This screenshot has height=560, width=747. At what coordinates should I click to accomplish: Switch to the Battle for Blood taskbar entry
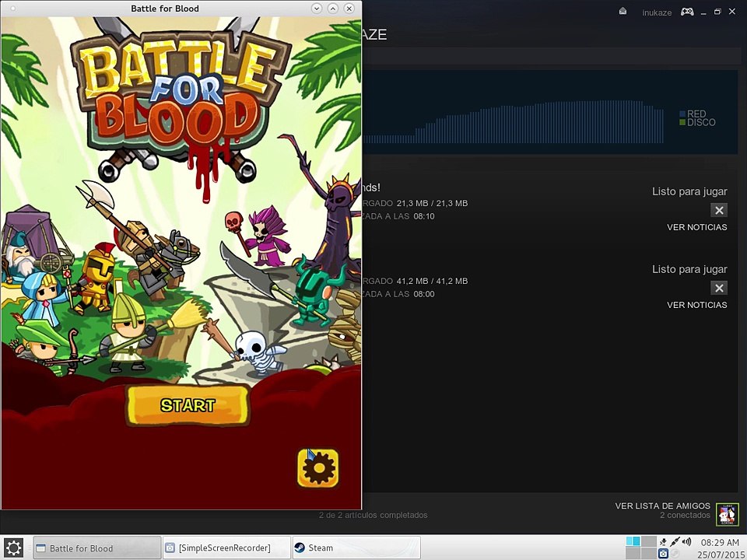[97, 548]
